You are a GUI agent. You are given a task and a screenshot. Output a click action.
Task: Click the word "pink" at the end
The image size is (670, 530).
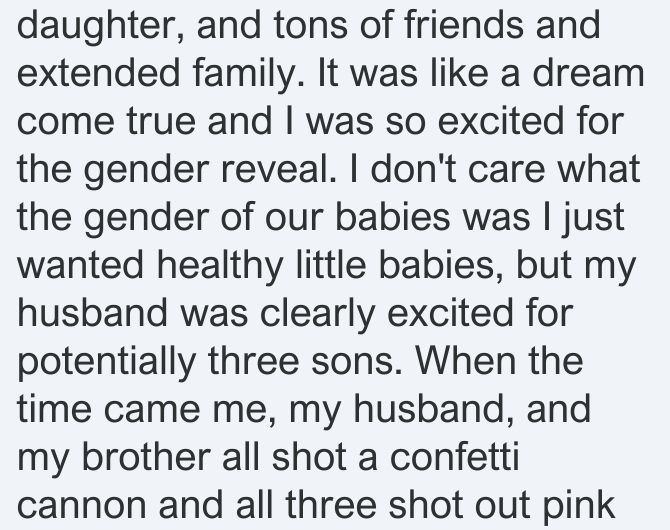tap(579, 507)
